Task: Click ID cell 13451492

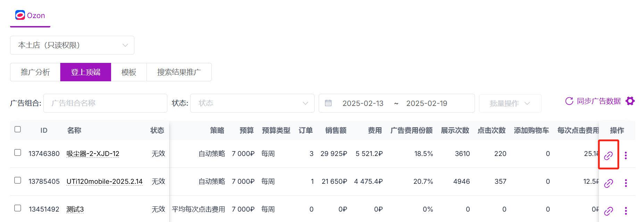Action: tap(44, 209)
